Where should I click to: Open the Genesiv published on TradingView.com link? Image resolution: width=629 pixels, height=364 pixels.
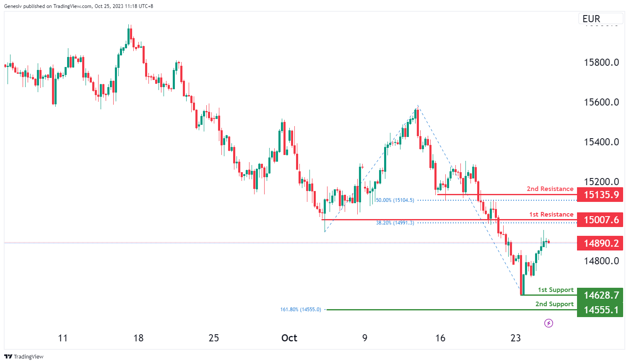tap(78, 6)
